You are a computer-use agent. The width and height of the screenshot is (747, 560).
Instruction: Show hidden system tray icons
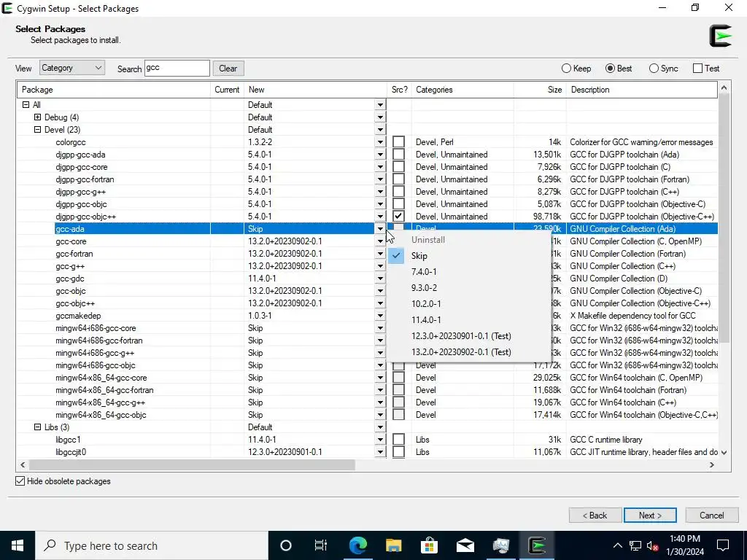coord(617,545)
